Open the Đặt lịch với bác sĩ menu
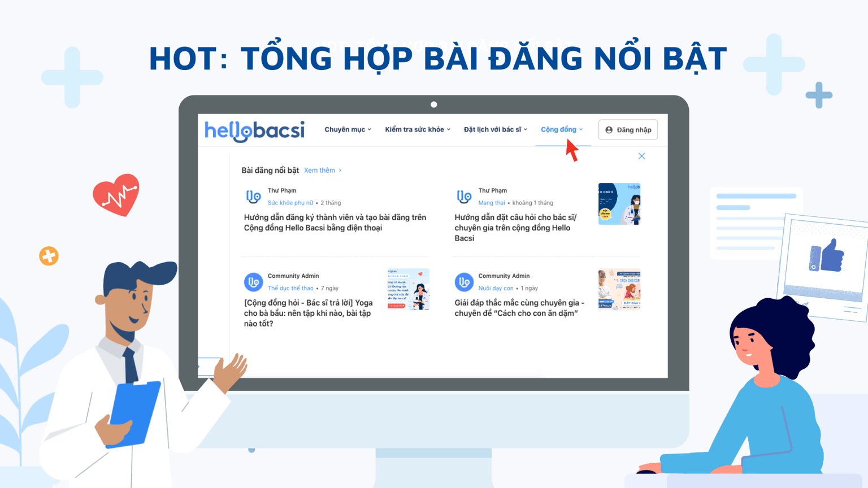 (x=496, y=129)
